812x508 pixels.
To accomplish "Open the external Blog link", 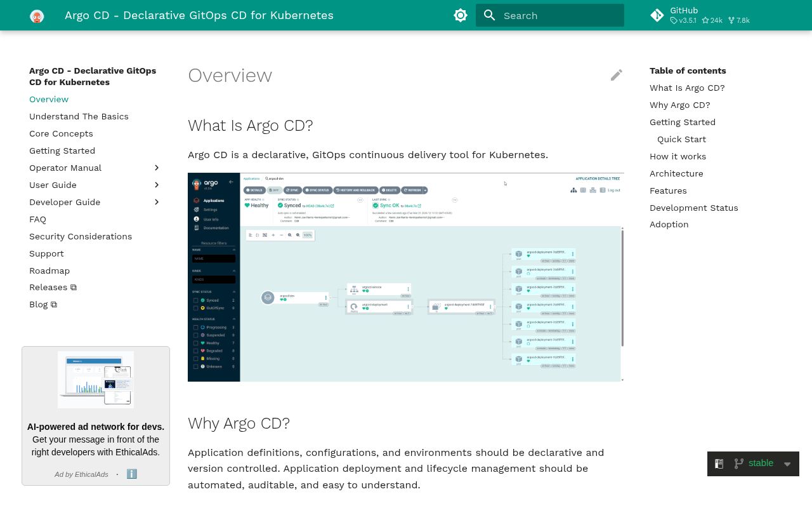I will click(x=43, y=304).
